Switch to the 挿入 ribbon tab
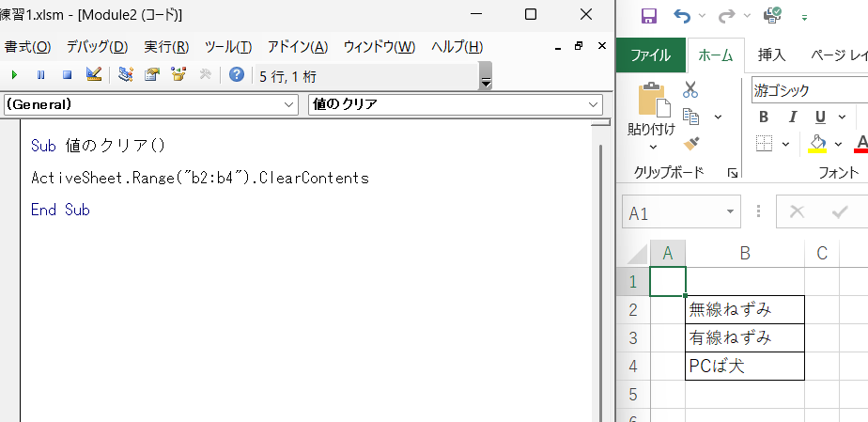Image resolution: width=868 pixels, height=422 pixels. click(771, 55)
